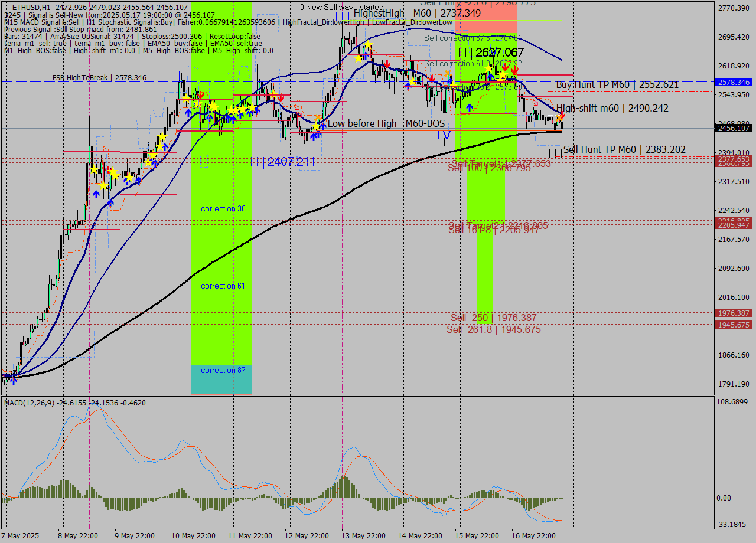The height and width of the screenshot is (543, 756).
Task: Select the blue 2578.346 price tag on axis
Action: [x=734, y=82]
